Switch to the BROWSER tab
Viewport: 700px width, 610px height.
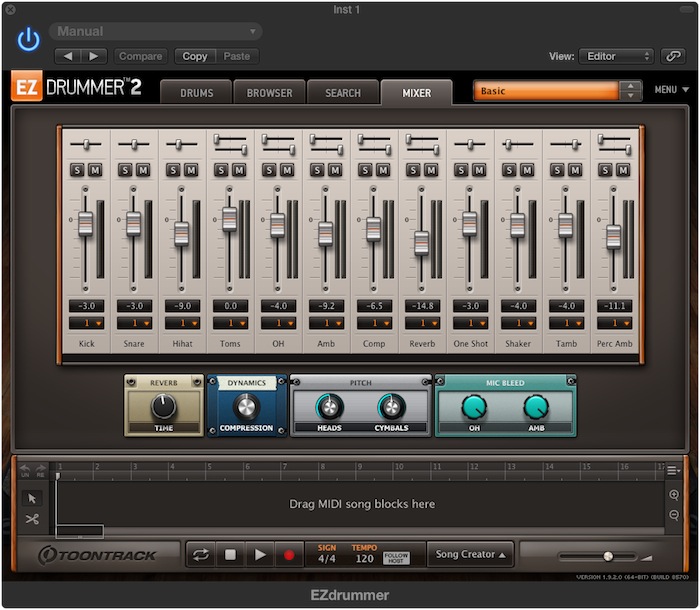tap(270, 93)
